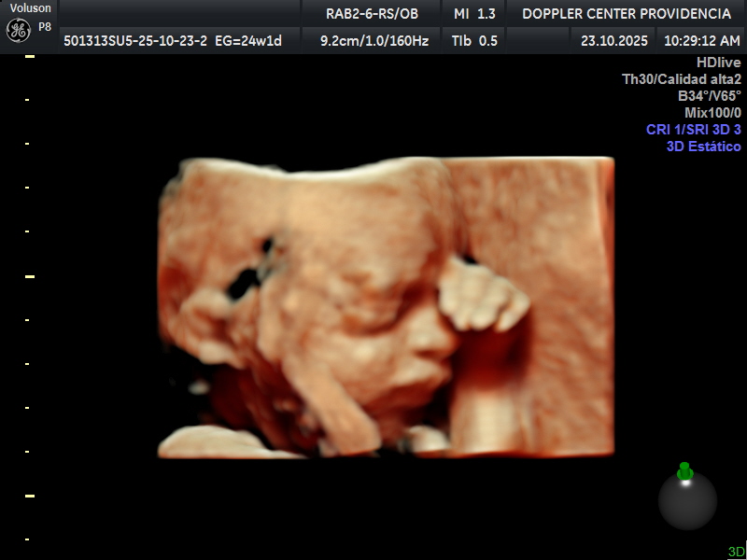Click the P8 model label

[45, 27]
